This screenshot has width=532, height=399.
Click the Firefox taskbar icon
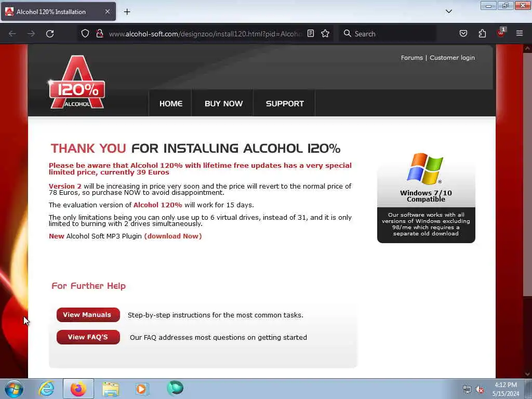coord(78,389)
